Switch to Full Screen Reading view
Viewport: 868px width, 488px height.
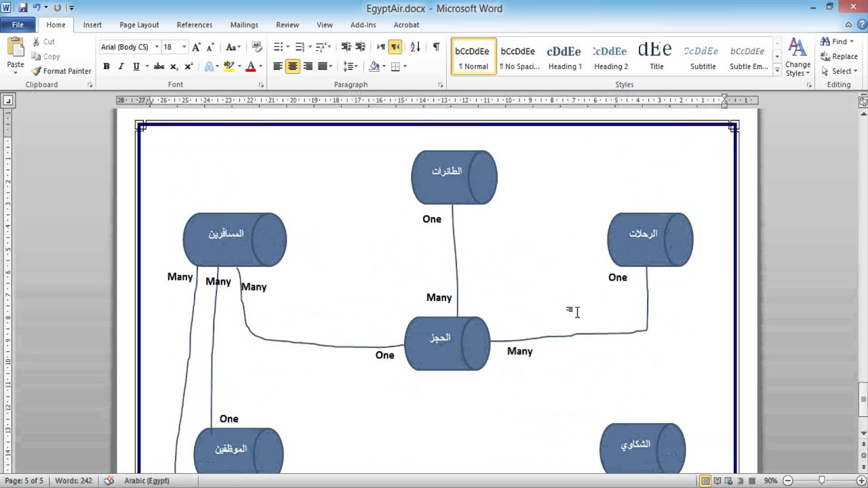click(x=717, y=481)
